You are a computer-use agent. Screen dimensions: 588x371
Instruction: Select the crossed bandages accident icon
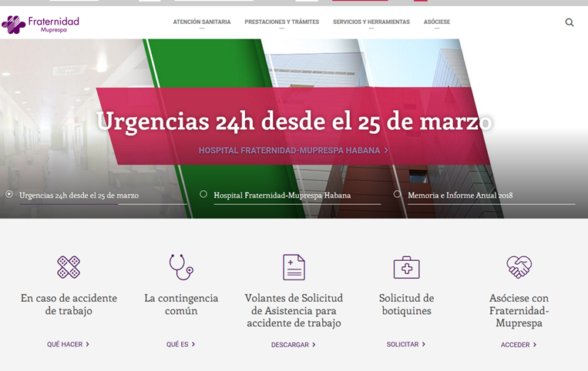click(69, 267)
